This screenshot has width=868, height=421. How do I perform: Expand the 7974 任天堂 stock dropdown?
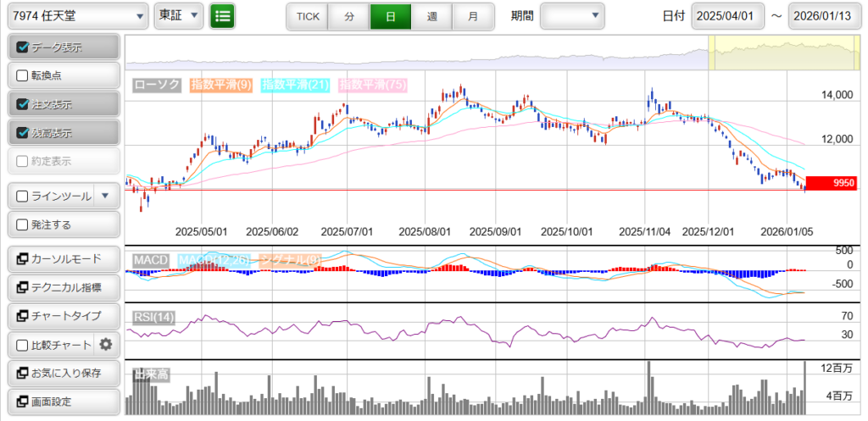pos(75,16)
